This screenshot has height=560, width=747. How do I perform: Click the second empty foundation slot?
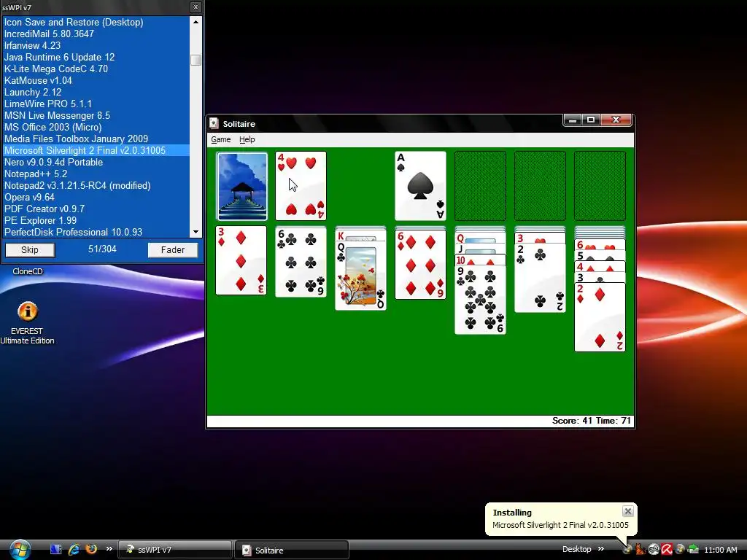pyautogui.click(x=480, y=186)
